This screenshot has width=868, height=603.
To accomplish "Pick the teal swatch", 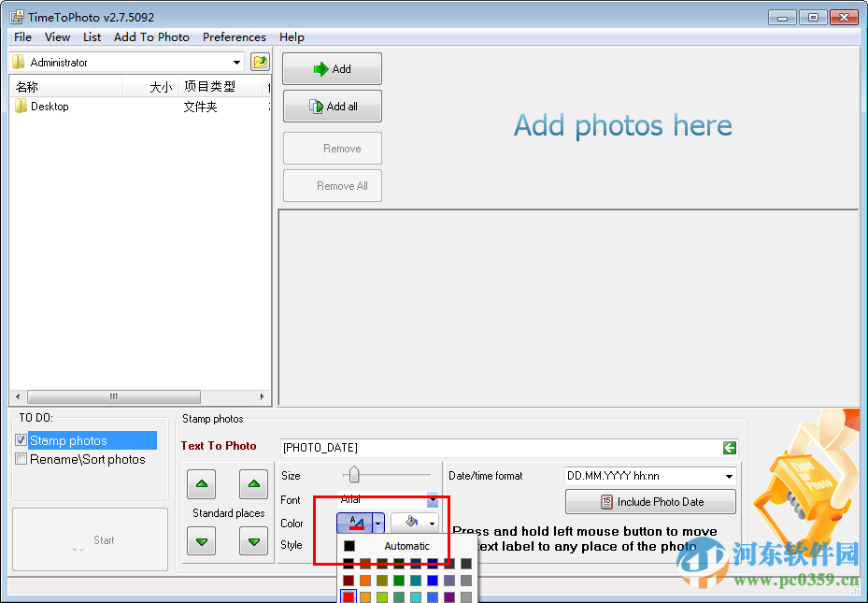I will [416, 581].
